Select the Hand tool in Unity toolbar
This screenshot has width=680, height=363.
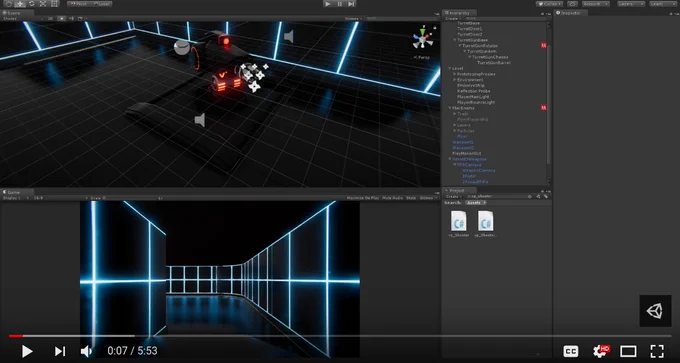[9, 4]
